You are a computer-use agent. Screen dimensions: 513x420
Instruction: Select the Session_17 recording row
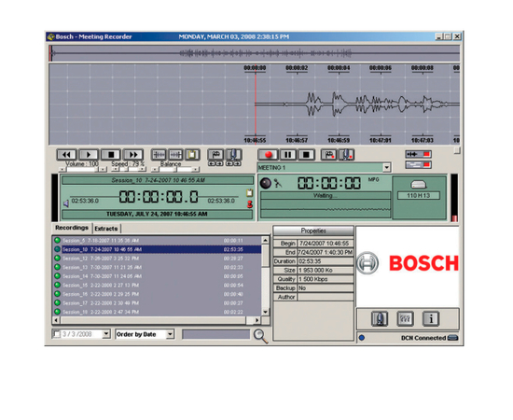click(158, 303)
